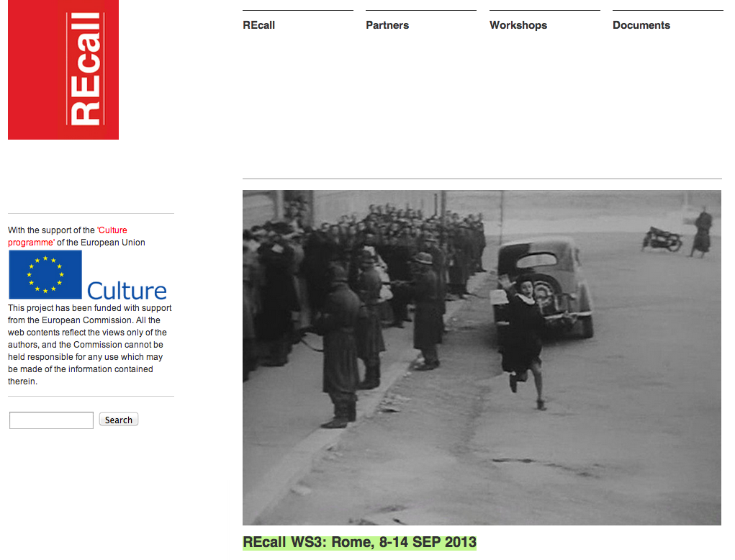Open the Partners menu item
Viewport: 735px width, 560px height.
(387, 25)
